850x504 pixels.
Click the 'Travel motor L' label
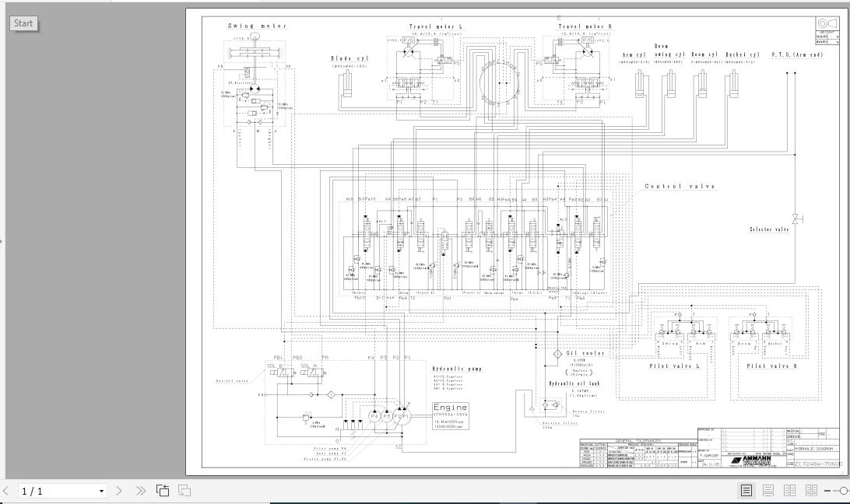pos(436,26)
